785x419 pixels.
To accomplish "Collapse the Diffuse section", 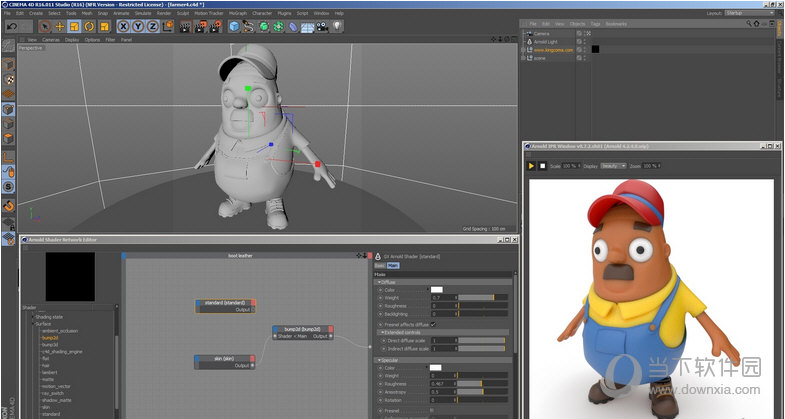I will click(x=379, y=282).
